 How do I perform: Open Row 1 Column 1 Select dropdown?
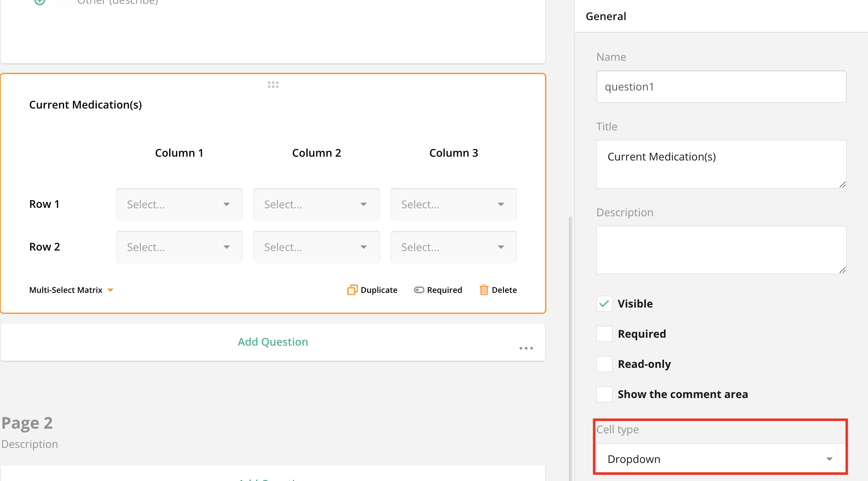point(179,204)
